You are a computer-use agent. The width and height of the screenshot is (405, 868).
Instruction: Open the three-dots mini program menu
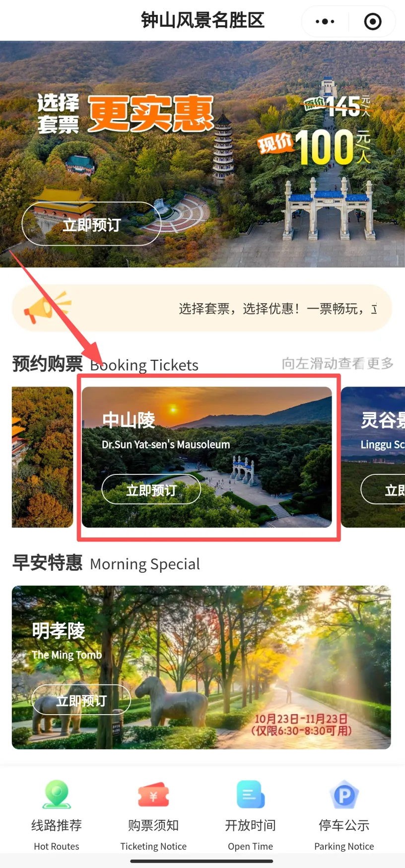(x=325, y=21)
